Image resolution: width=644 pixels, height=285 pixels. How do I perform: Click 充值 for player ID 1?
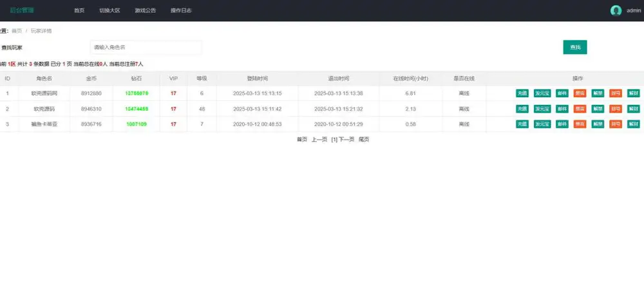(522, 93)
